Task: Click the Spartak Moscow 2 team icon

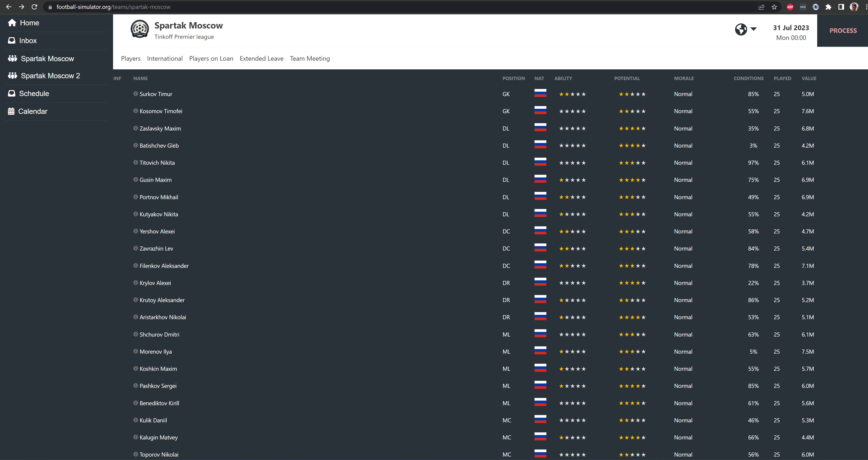Action: pos(13,76)
